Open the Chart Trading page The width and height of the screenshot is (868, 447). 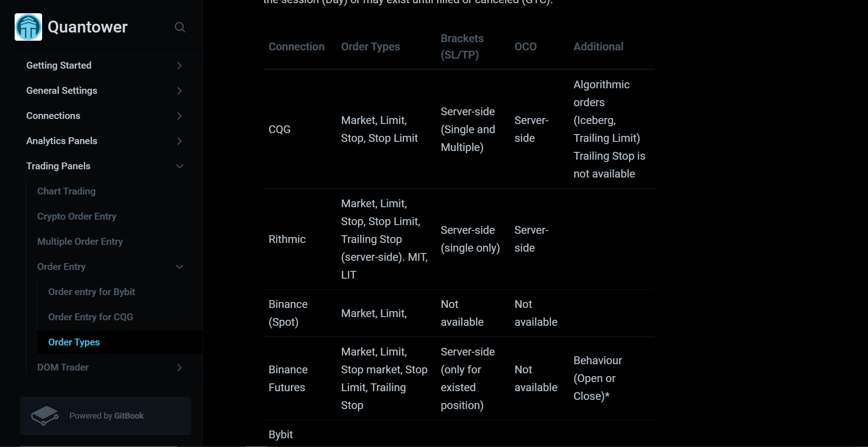pyautogui.click(x=66, y=191)
